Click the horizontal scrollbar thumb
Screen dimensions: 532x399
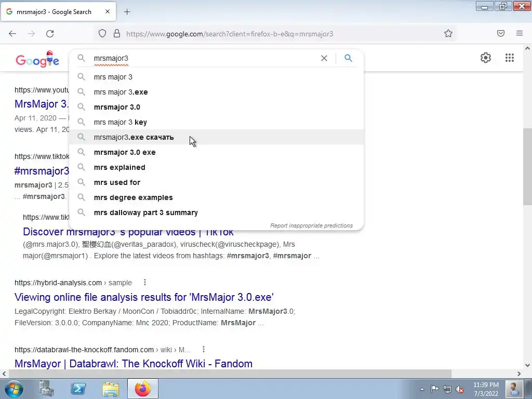point(230,374)
